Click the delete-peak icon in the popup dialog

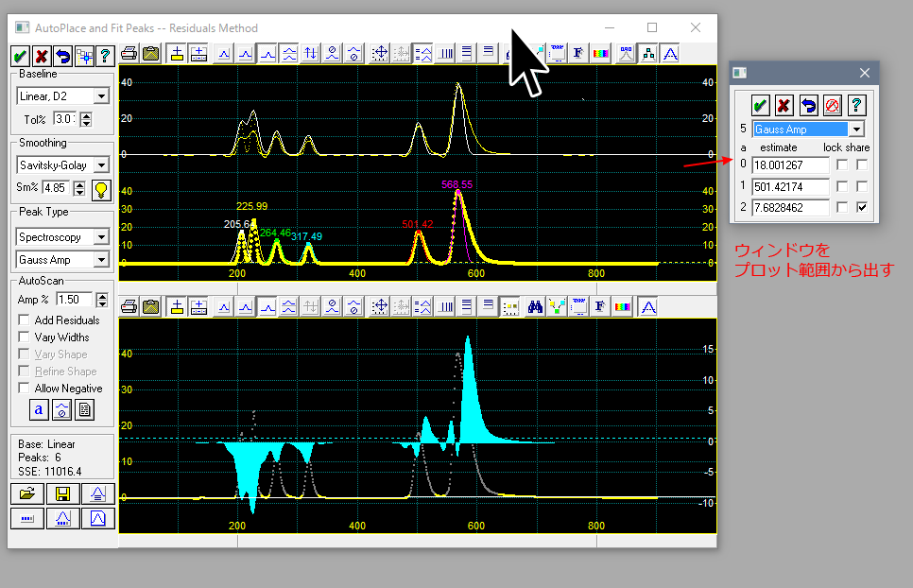(x=833, y=105)
